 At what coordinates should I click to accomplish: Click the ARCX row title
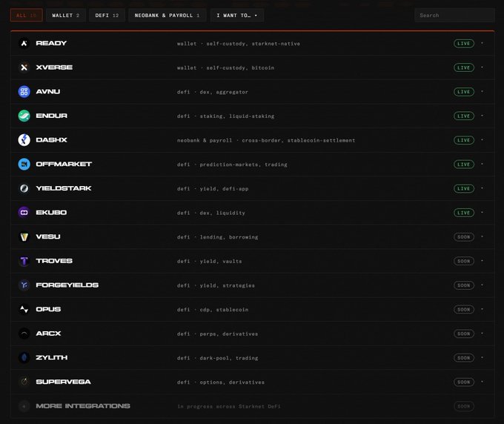[x=48, y=334]
